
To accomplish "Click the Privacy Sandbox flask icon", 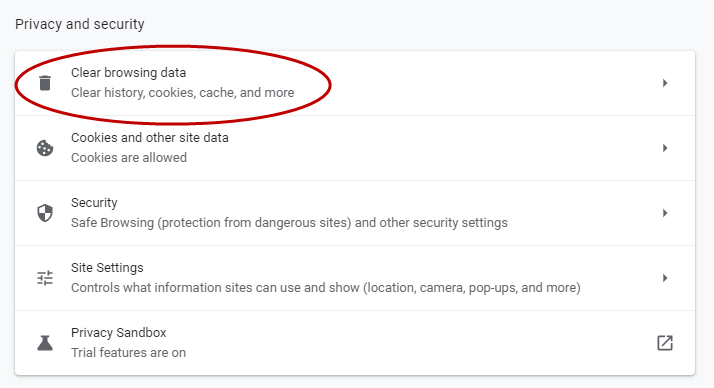I will [x=45, y=343].
